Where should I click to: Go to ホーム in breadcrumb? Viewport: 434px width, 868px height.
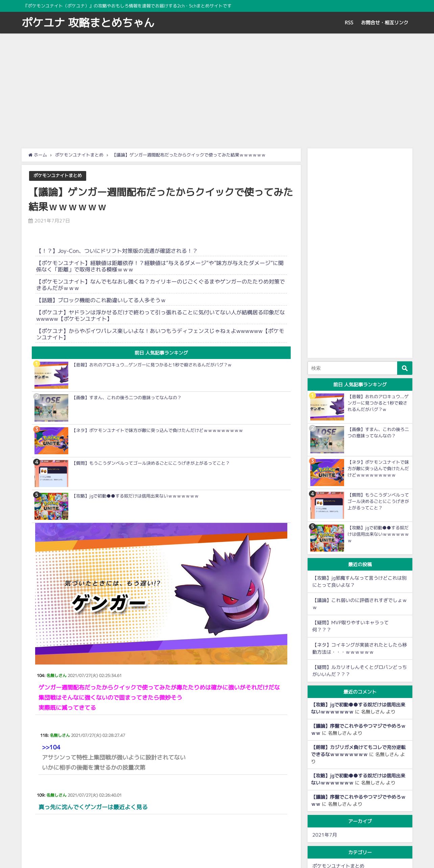click(40, 155)
